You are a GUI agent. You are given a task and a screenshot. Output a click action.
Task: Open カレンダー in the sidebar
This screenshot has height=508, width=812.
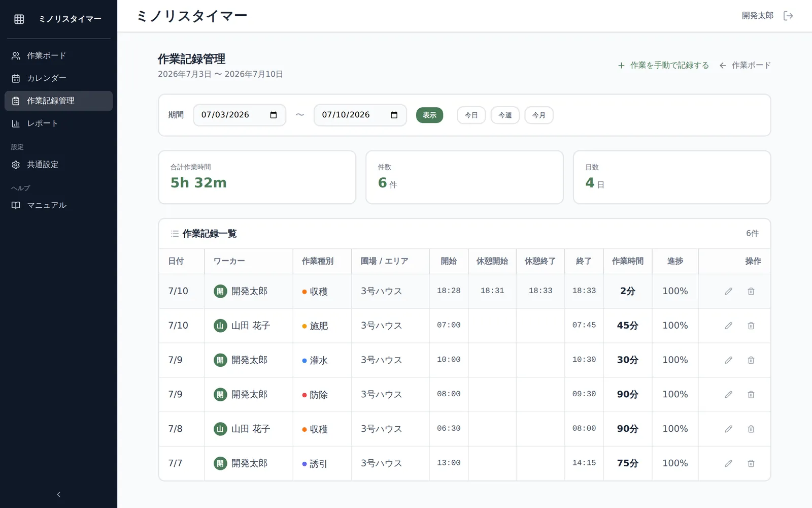[x=58, y=78]
